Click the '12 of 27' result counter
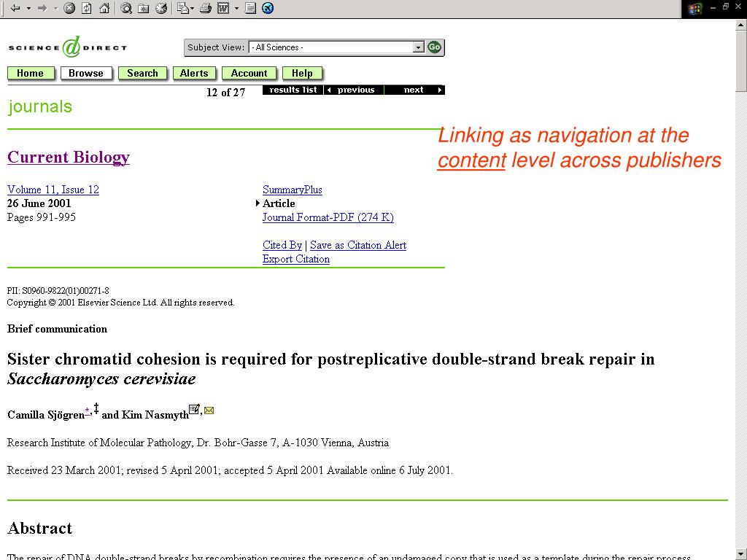The height and width of the screenshot is (560, 747). (x=226, y=93)
